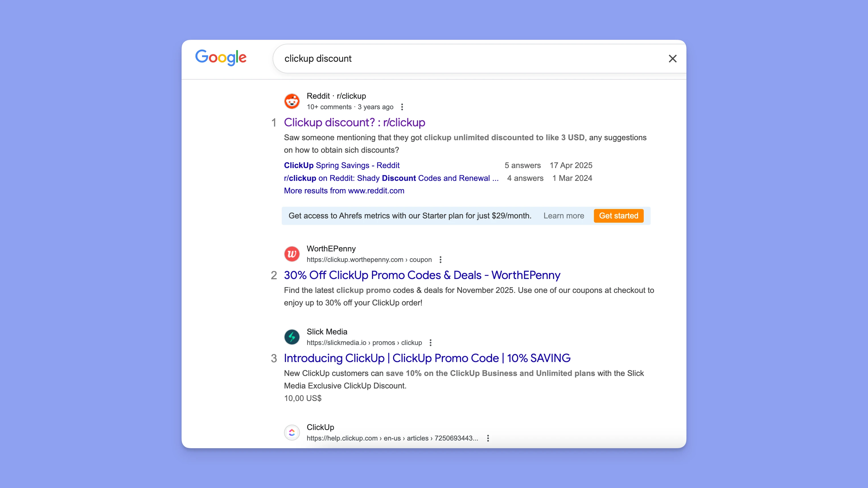Open the "Introducing ClickUp | ClickUp Promo Code" result
Viewport: 868px width, 488px height.
coord(427,358)
